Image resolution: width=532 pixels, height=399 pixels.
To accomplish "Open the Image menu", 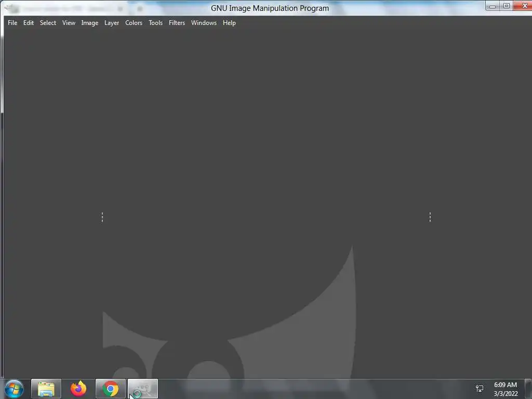I will [x=89, y=23].
